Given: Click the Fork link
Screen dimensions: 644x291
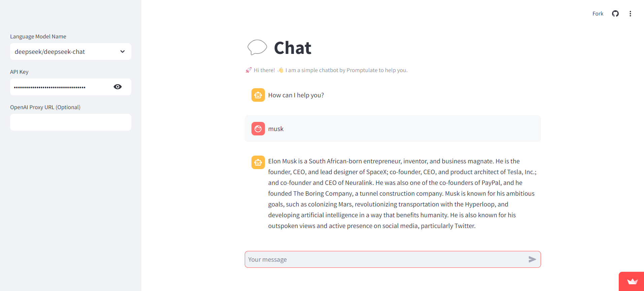Looking at the screenshot, I should pos(598,14).
